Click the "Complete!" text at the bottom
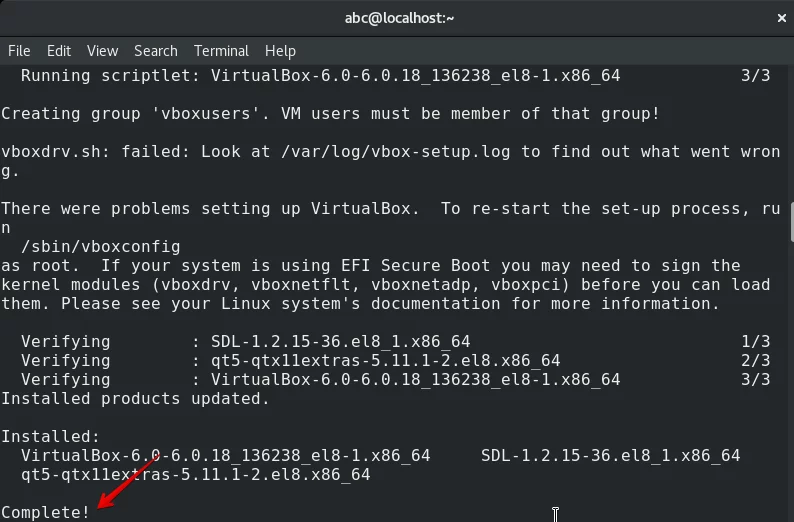Screen dimensions: 794x522 pos(46,512)
